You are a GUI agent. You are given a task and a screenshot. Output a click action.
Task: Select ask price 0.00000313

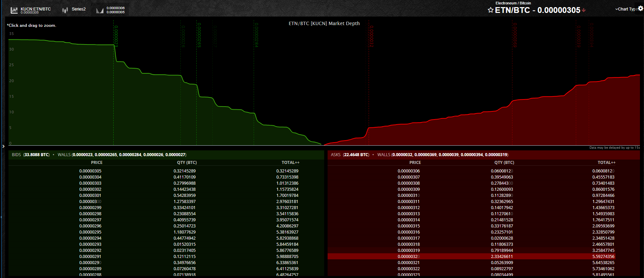(409, 214)
